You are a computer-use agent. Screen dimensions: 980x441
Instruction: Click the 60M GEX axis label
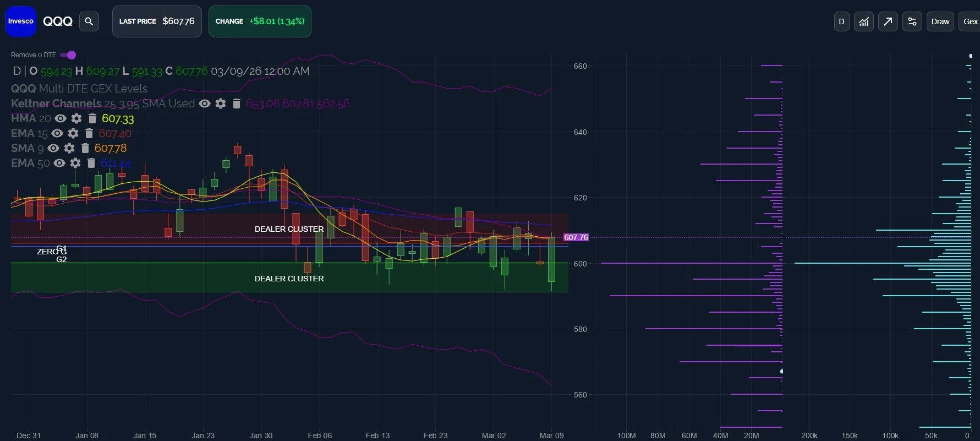[689, 435]
